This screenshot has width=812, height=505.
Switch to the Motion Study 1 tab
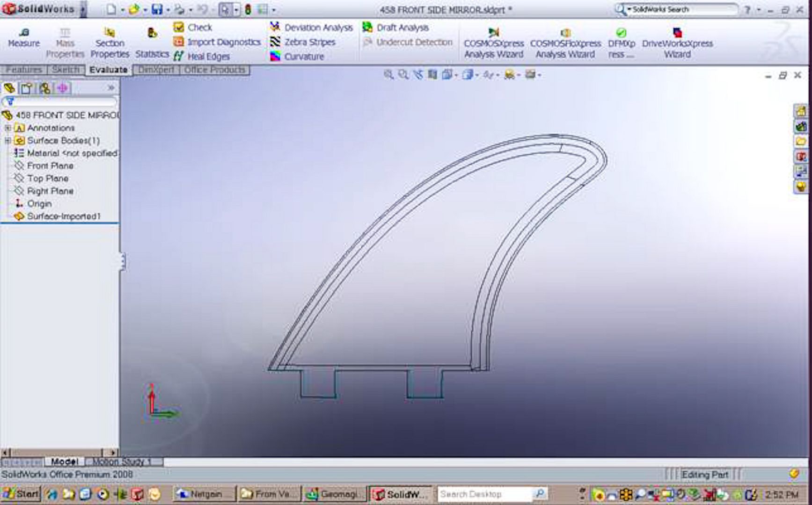coord(123,462)
